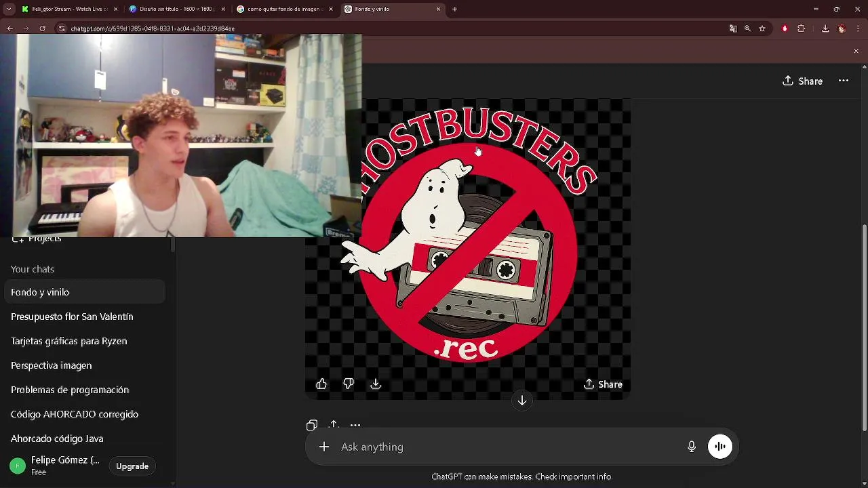
Task: Open the tab search dropdown arrow
Action: coord(8,9)
